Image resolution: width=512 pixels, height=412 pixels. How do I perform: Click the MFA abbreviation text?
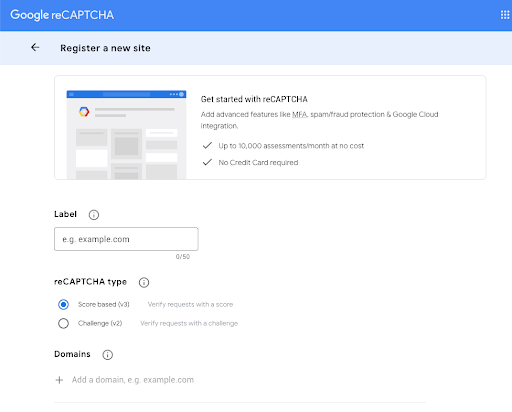299,114
